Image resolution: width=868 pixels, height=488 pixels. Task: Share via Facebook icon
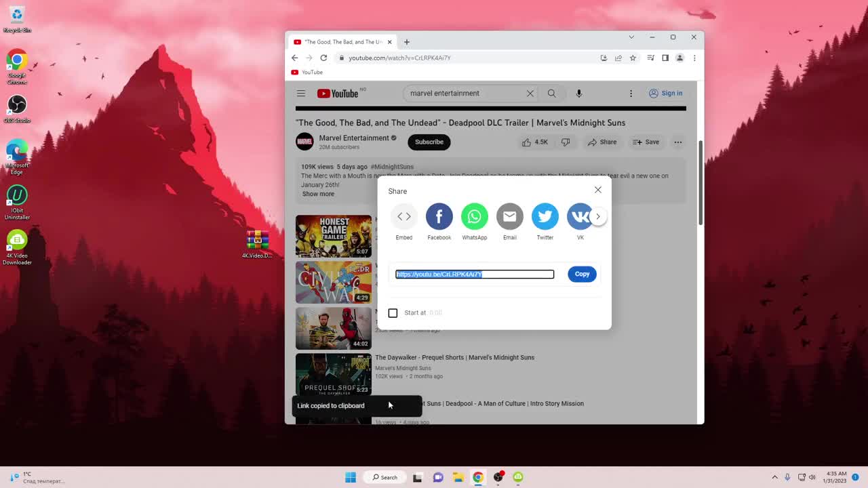[439, 216]
